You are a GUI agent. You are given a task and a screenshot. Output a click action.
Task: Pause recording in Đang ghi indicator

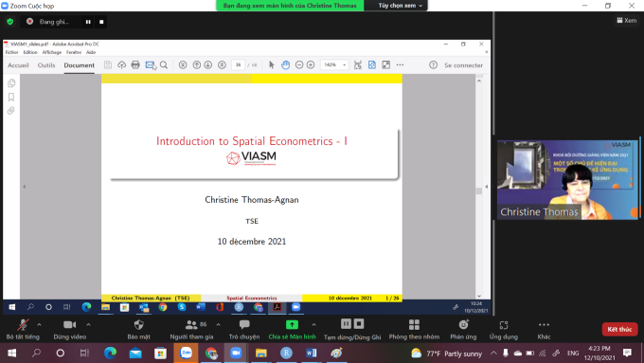point(88,22)
